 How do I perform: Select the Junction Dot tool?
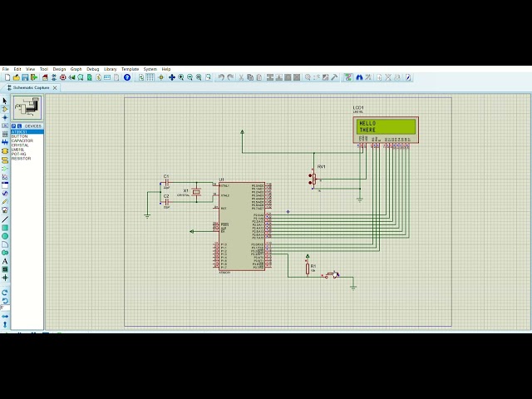pos(5,117)
